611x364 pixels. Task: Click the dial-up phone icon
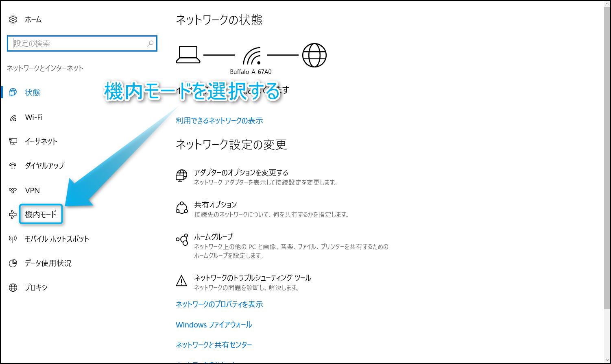point(13,166)
